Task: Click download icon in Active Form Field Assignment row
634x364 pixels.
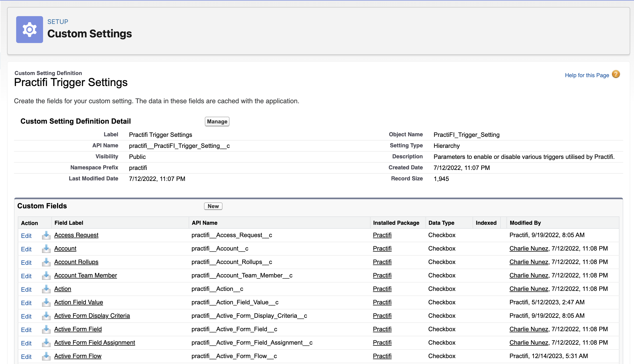Action: tap(46, 343)
